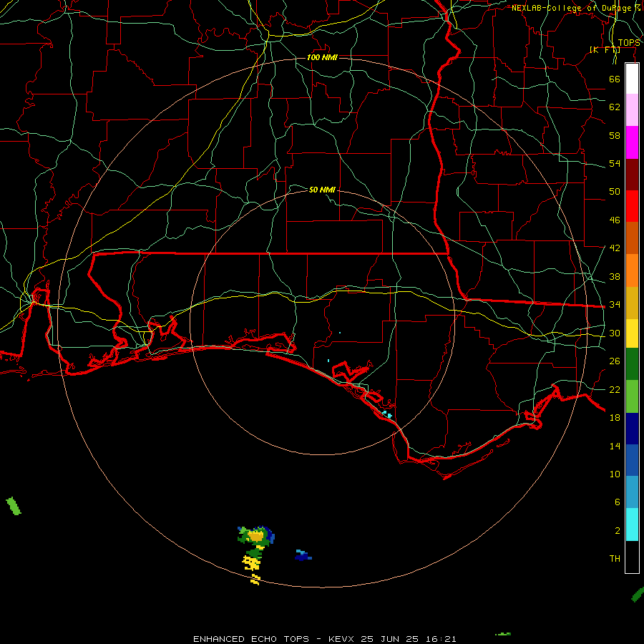Click the legend value '34'
644x644 pixels.
click(615, 304)
